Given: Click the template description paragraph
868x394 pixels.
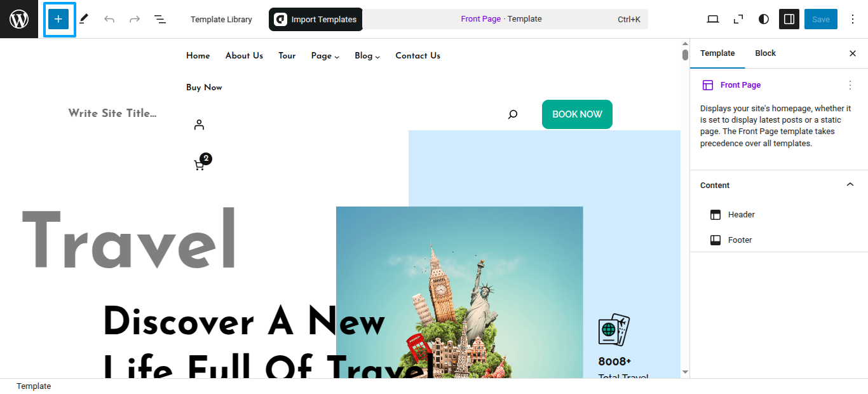Looking at the screenshot, I should 775,126.
